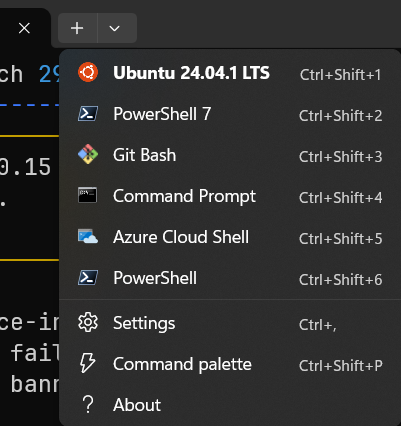Launch Ubuntu 24.04.1 LTS profile
Screen dimensions: 401x426
tap(230, 72)
